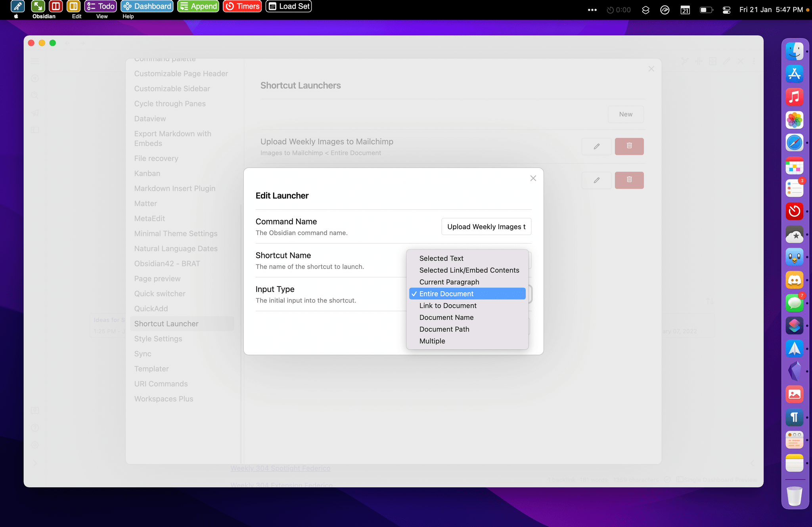The height and width of the screenshot is (527, 812).
Task: Open Page preview settings
Action: 157,279
